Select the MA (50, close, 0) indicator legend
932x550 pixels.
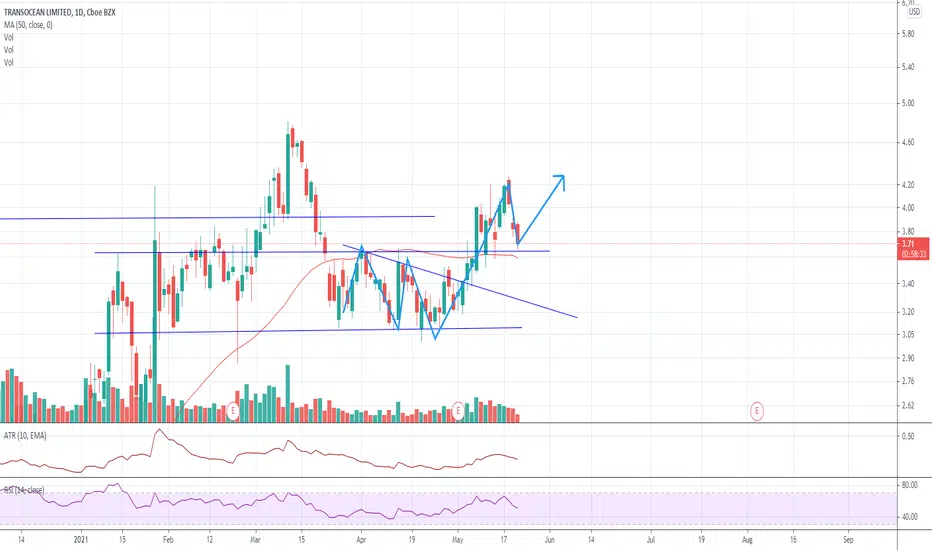pyautogui.click(x=28, y=25)
